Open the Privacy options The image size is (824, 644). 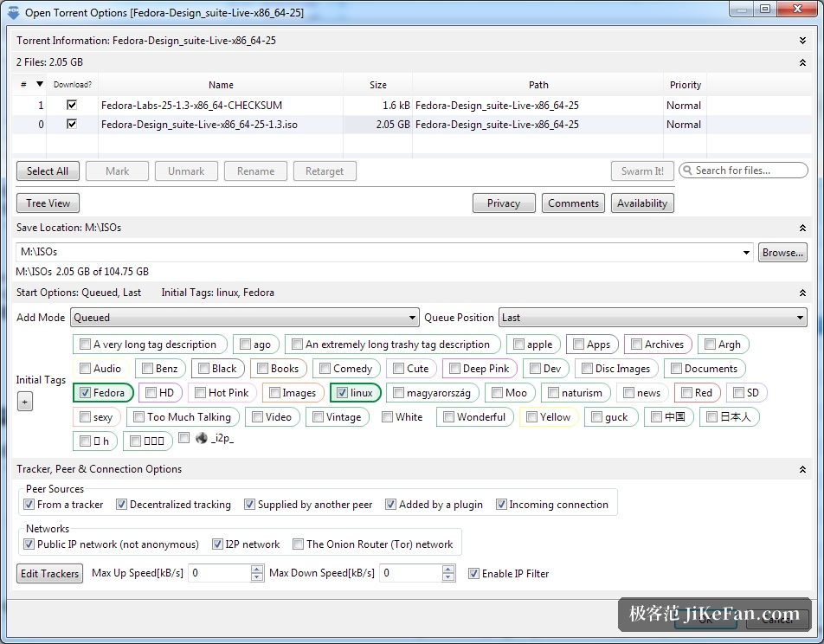[x=504, y=203]
